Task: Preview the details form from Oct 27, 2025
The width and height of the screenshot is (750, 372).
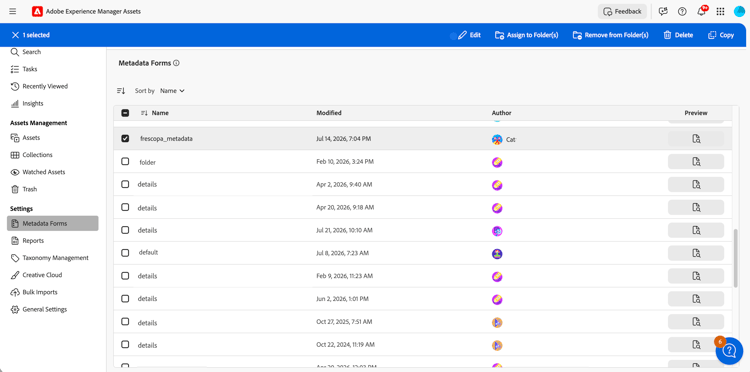Action: point(696,322)
